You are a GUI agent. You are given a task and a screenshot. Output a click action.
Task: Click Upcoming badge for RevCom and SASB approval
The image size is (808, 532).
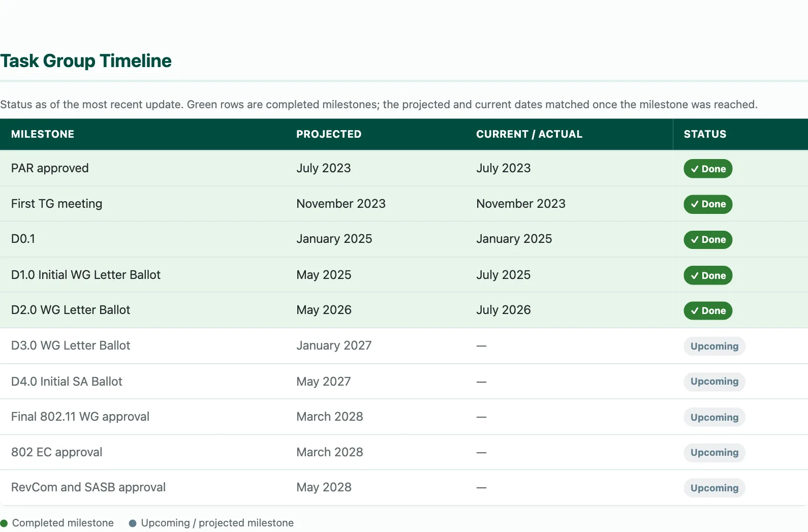tap(714, 488)
